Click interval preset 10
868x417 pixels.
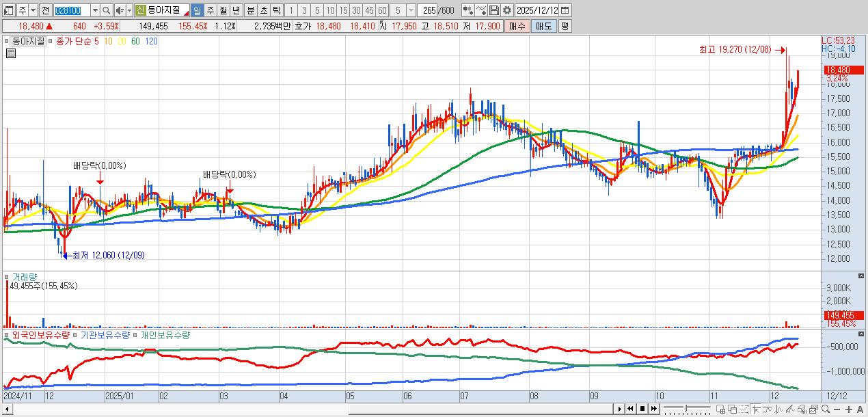[331, 10]
